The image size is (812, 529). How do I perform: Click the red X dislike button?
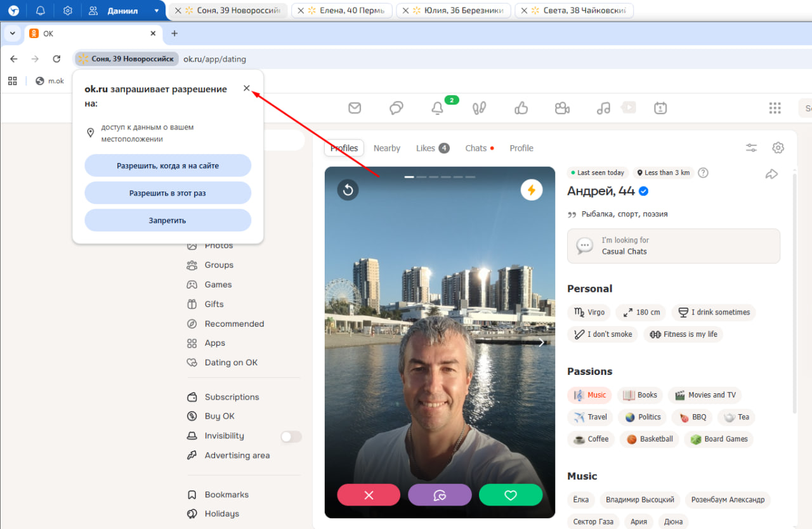point(369,495)
